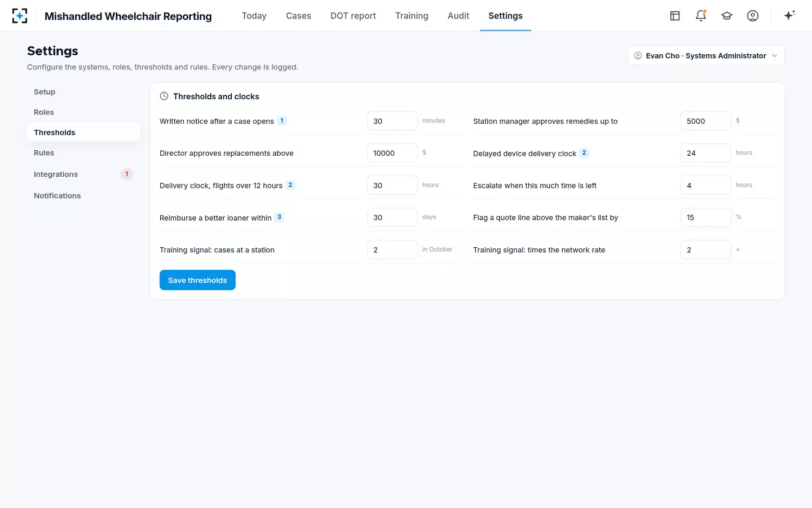This screenshot has width=812, height=508.
Task: Select the Settings tab
Action: [x=505, y=16]
